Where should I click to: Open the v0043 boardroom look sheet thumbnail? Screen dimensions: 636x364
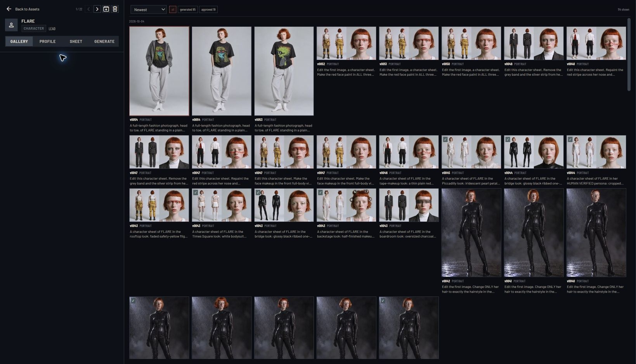(409, 205)
